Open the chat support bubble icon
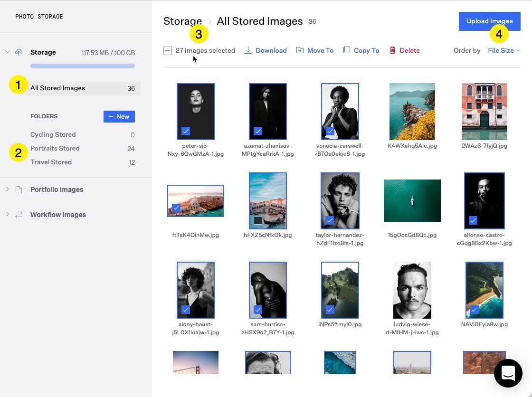 point(508,373)
